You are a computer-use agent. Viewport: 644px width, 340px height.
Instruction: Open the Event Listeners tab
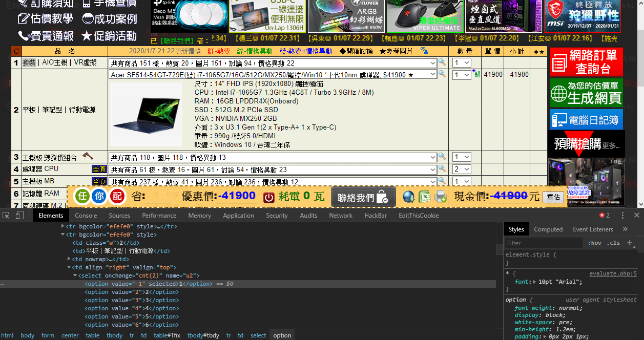[x=593, y=229]
